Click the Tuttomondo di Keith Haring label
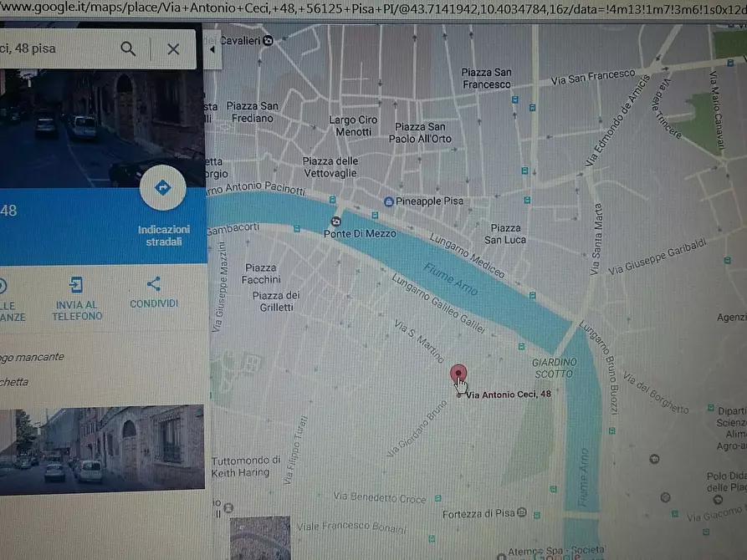The height and width of the screenshot is (560, 747). pyautogui.click(x=245, y=466)
